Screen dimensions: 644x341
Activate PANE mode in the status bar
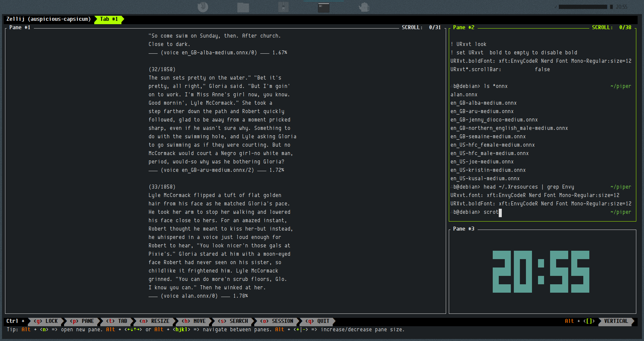pyautogui.click(x=82, y=321)
